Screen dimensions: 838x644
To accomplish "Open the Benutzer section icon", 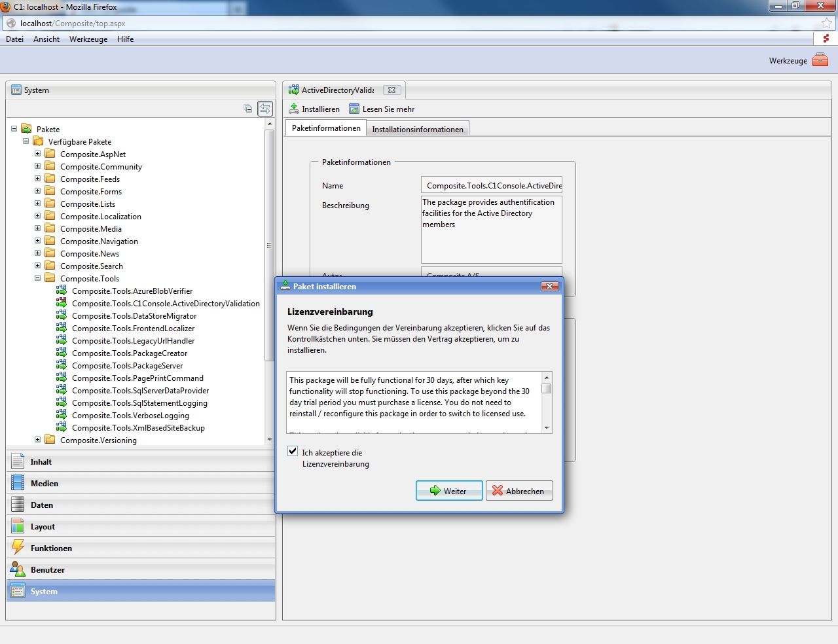I will coord(18,569).
